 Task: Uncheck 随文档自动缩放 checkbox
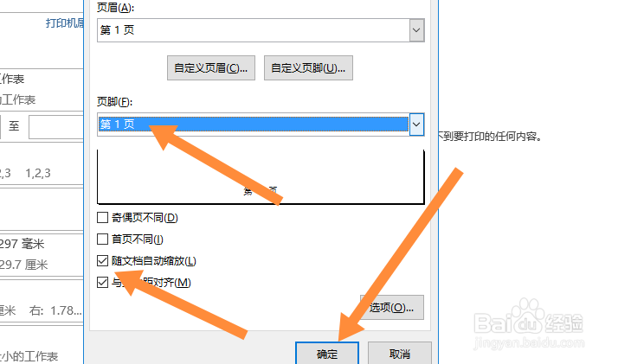coord(102,260)
